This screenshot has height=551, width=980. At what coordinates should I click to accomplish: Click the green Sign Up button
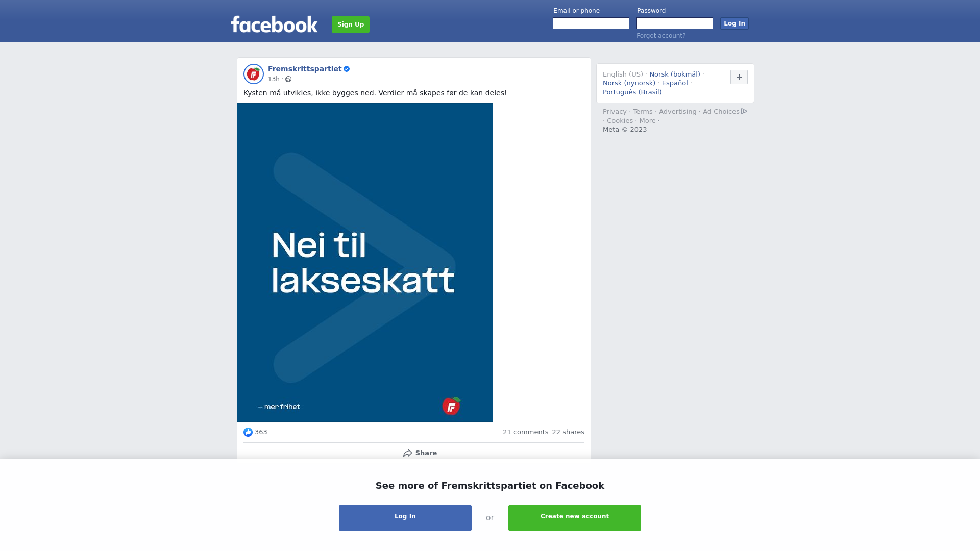pyautogui.click(x=351, y=24)
